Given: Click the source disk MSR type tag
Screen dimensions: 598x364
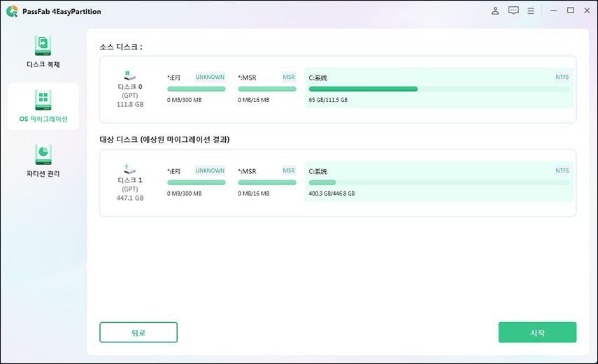Looking at the screenshot, I should coord(289,77).
